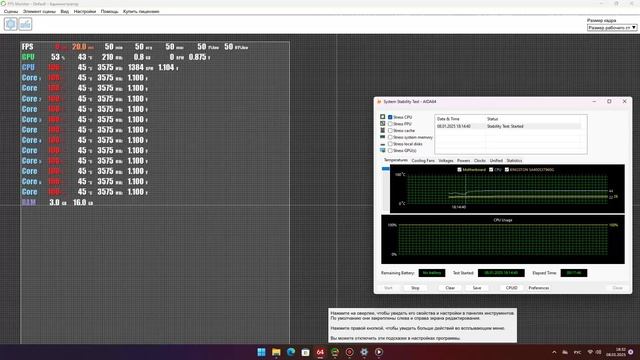
Task: Click the Status column header
Action: 492,119
